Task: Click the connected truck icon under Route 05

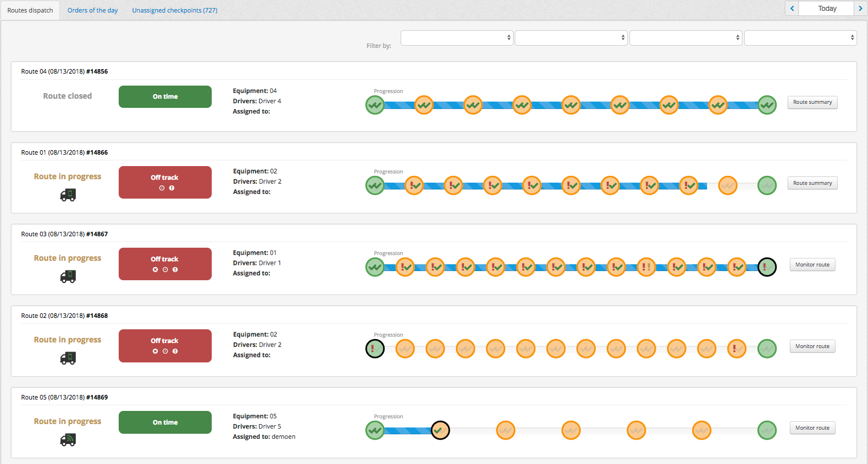Action: (68, 440)
